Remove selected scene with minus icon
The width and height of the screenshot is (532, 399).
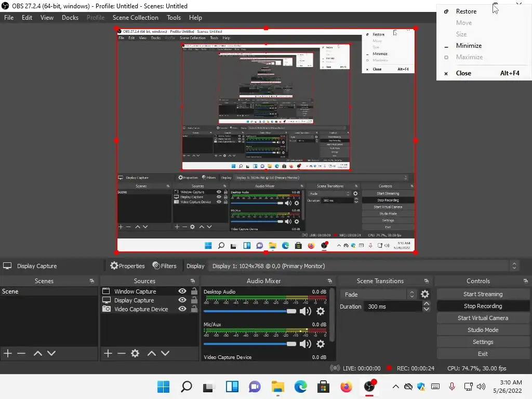point(21,353)
